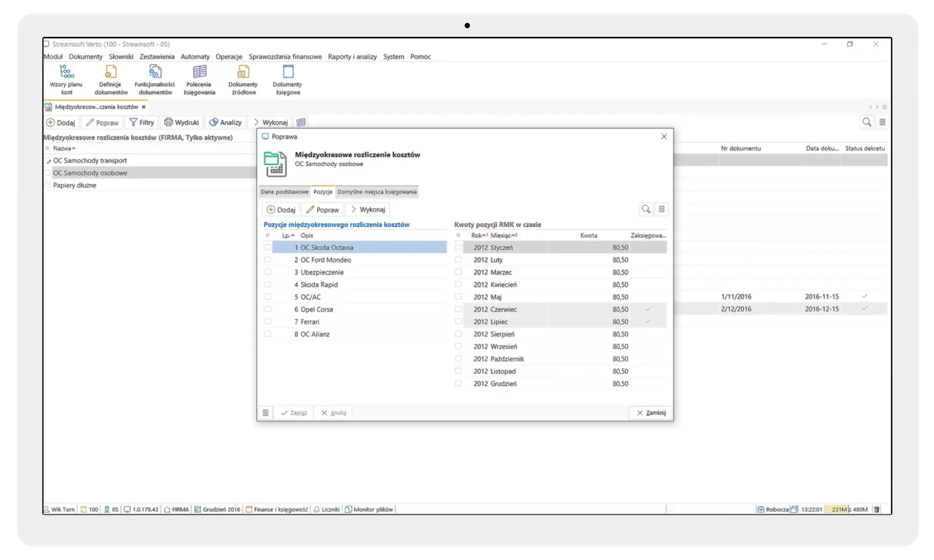Click the Licznik bell icon in status bar
Image resolution: width=934 pixels, height=560 pixels.
[x=317, y=509]
